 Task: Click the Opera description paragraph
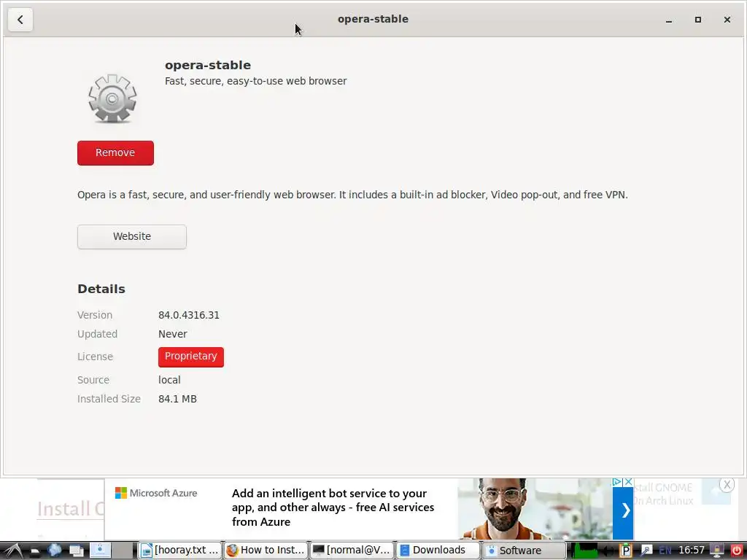pos(352,195)
